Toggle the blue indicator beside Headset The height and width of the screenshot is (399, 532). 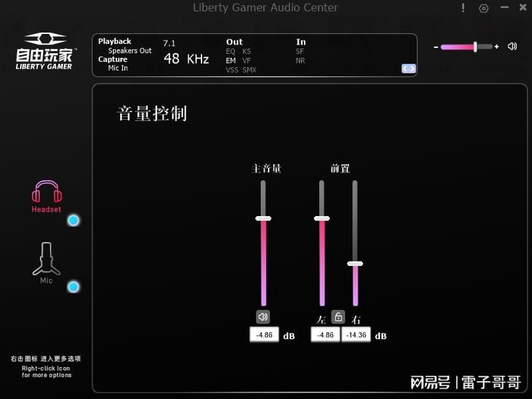[x=73, y=221]
